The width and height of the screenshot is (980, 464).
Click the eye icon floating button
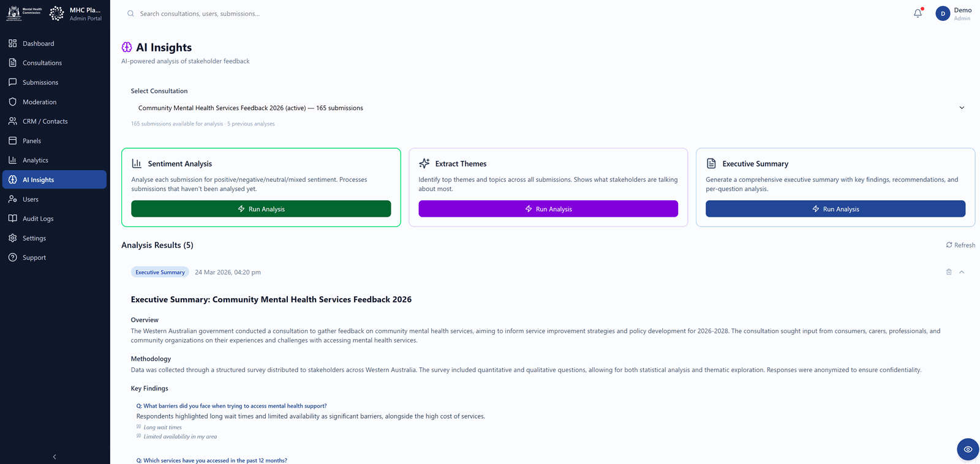click(968, 449)
